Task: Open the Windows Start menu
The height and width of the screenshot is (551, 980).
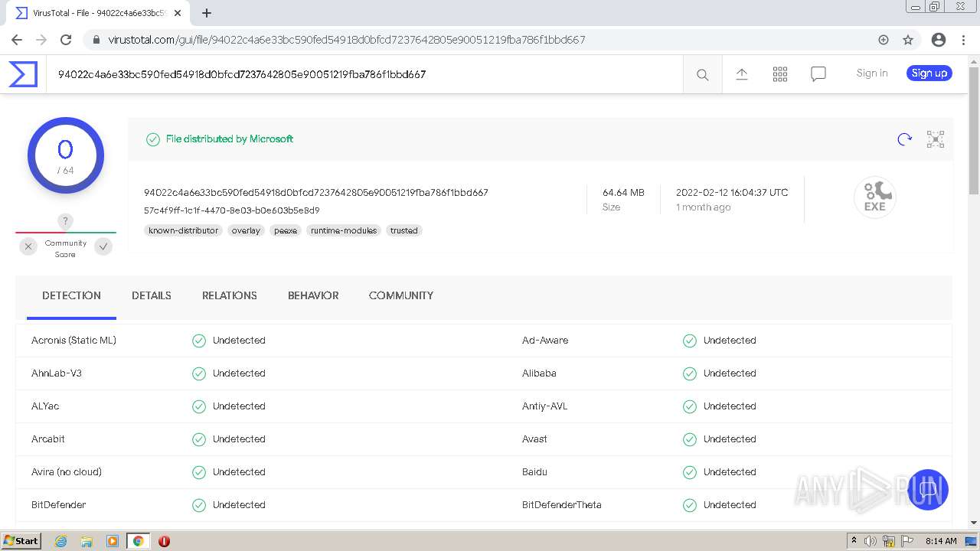Action: (21, 541)
